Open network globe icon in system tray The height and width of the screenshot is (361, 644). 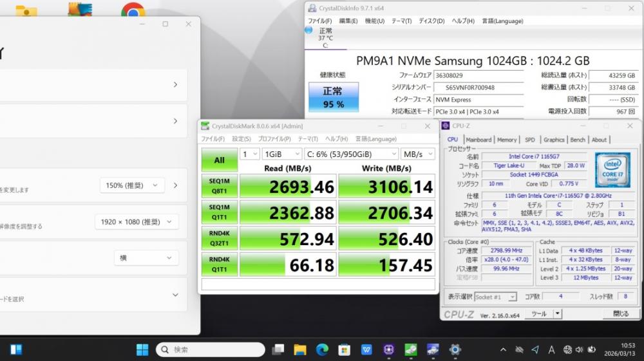[567, 349]
